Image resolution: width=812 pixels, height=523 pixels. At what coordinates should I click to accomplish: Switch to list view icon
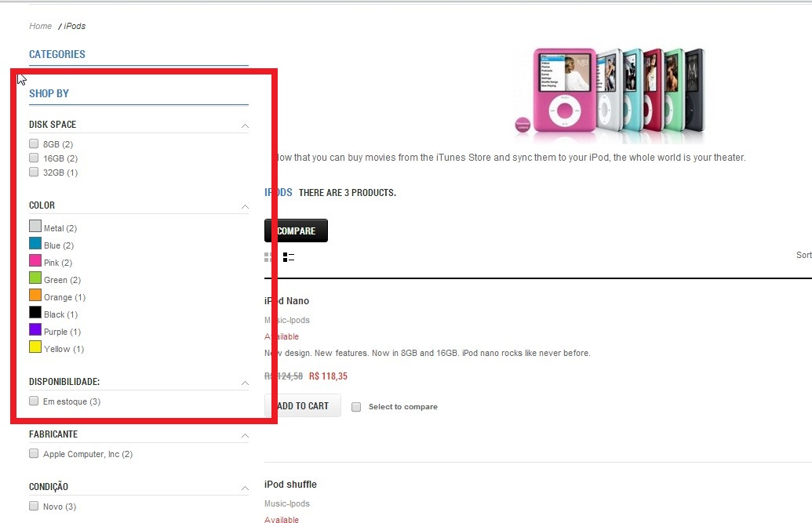289,257
